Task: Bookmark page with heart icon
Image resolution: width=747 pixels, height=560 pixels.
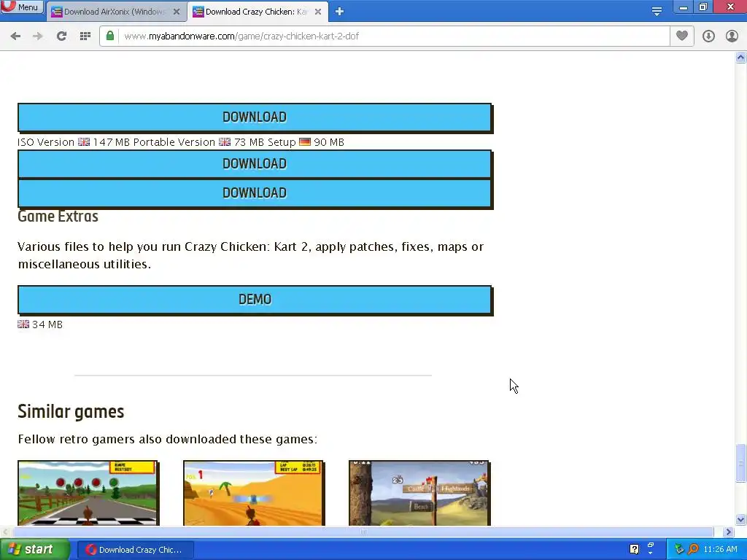Action: pyautogui.click(x=682, y=36)
